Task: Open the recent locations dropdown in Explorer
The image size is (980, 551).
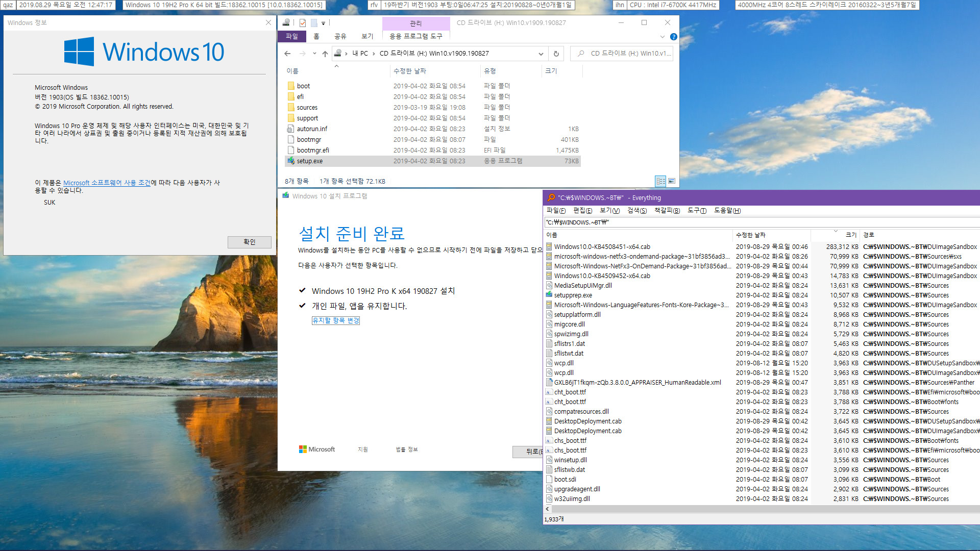Action: 314,54
